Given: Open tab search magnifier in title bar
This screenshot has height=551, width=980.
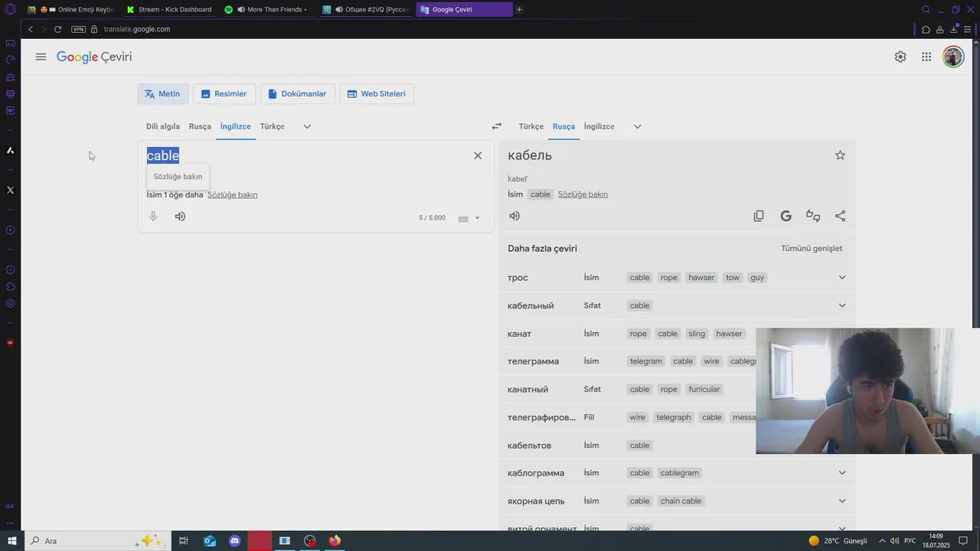Looking at the screenshot, I should tap(926, 10).
